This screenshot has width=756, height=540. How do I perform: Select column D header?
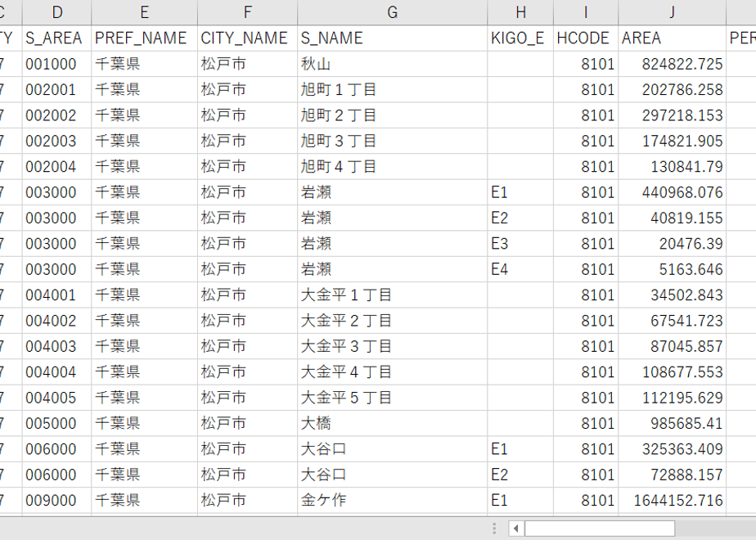point(57,12)
